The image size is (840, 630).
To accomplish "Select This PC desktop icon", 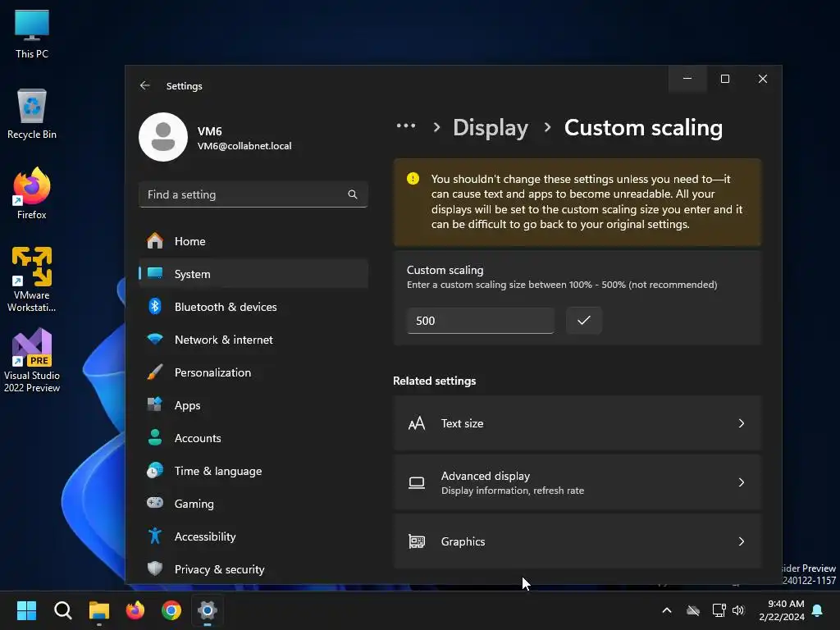I will 32,34.
